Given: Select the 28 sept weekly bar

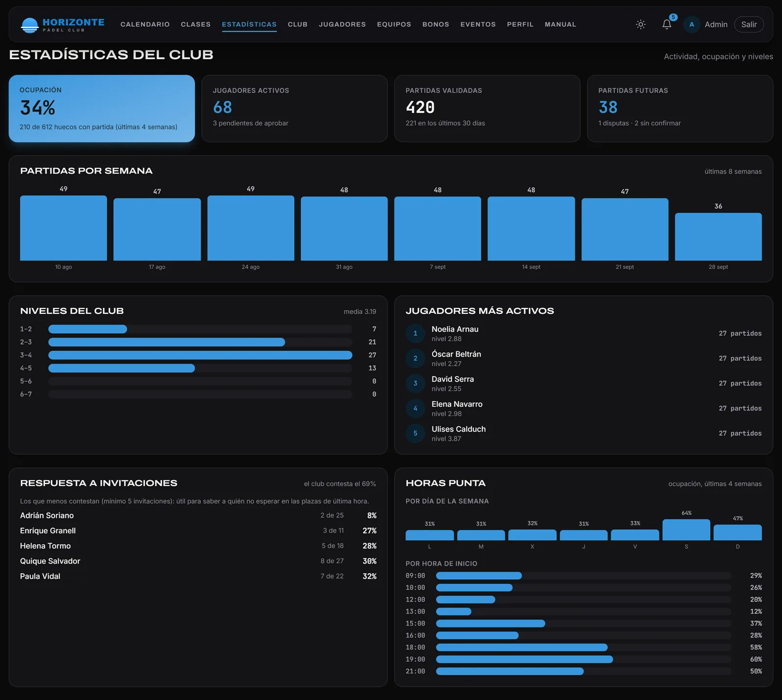Looking at the screenshot, I should point(718,237).
